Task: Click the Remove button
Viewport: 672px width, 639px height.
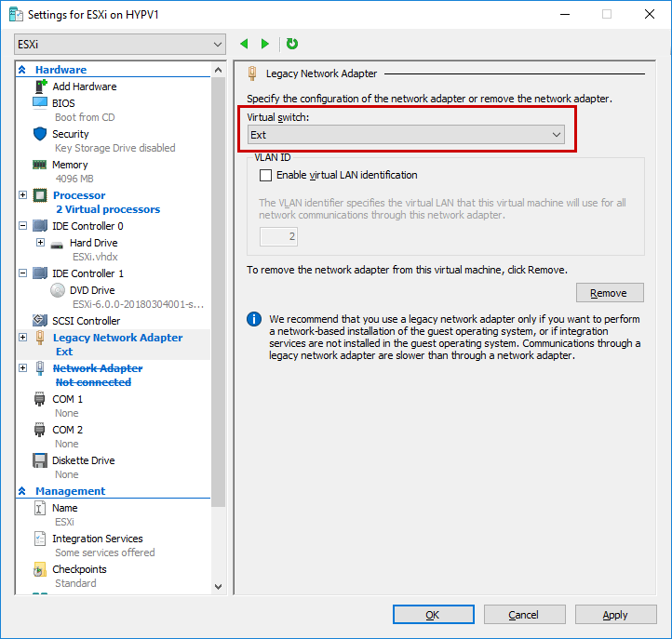Action: (x=610, y=293)
